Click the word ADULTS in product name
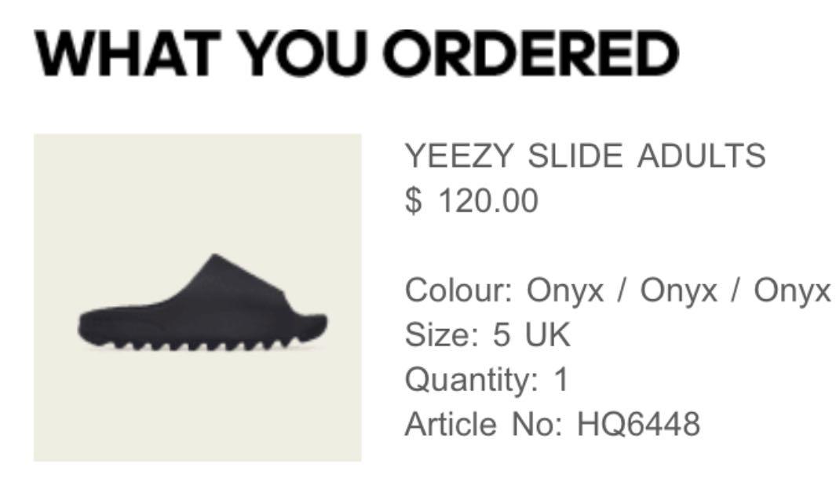Image resolution: width=836 pixels, height=504 pixels. (x=702, y=155)
